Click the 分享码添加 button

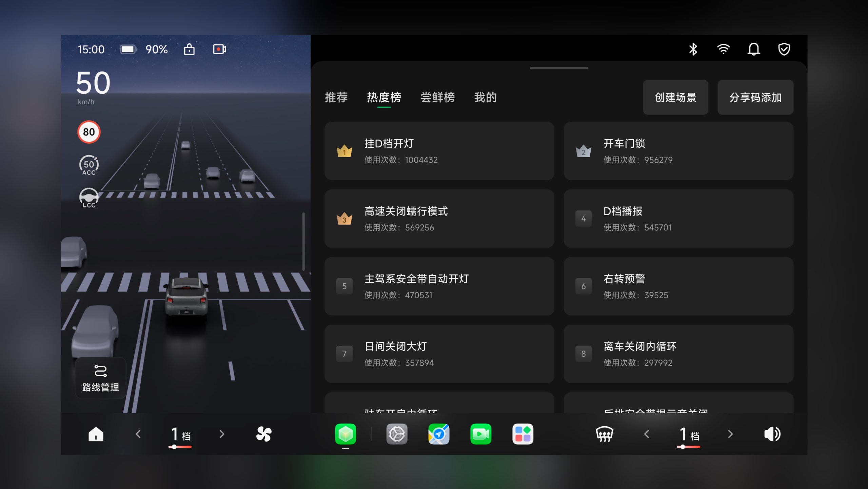pos(755,98)
